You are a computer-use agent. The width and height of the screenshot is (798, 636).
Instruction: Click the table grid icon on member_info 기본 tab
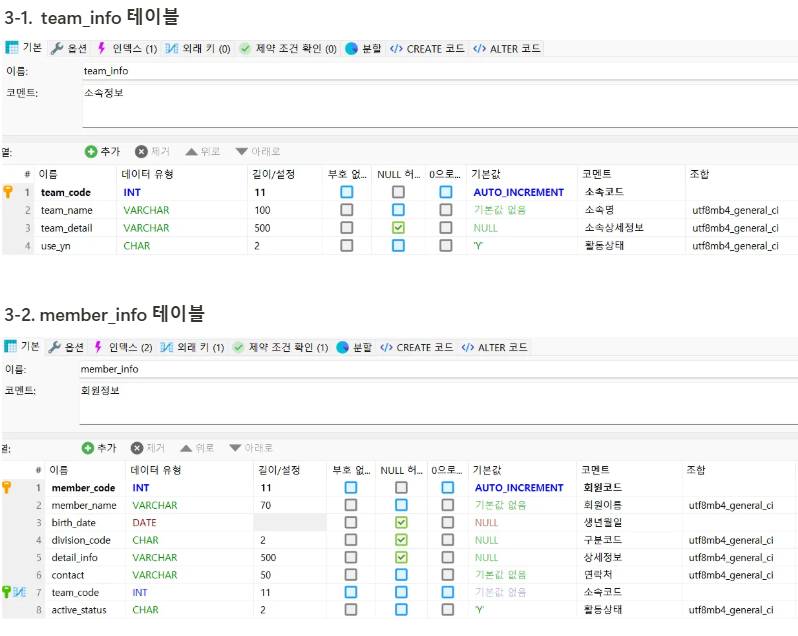tap(10, 346)
